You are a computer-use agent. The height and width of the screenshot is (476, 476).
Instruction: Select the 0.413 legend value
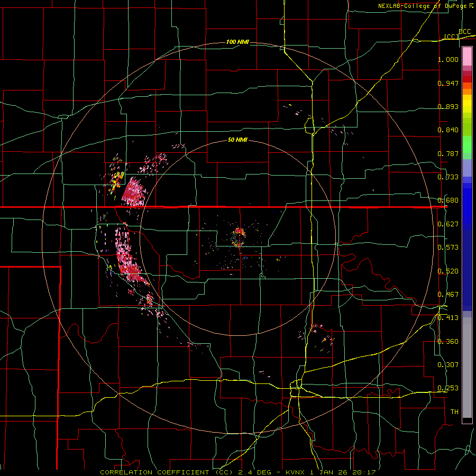[x=448, y=318]
